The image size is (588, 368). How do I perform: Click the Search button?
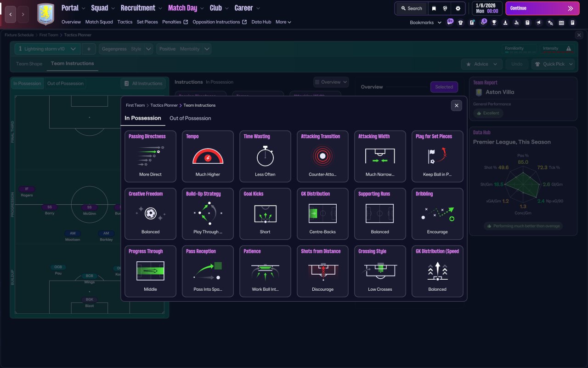[x=411, y=8]
